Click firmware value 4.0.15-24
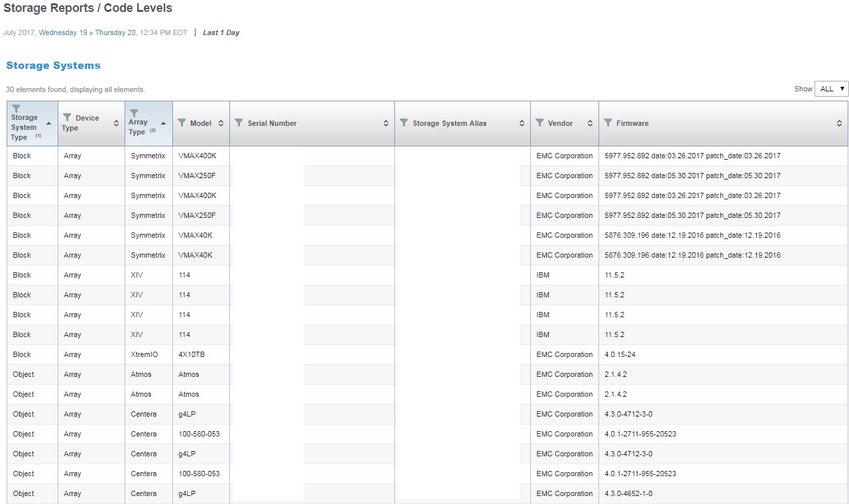Screen dimensions: 849x504 [x=620, y=354]
